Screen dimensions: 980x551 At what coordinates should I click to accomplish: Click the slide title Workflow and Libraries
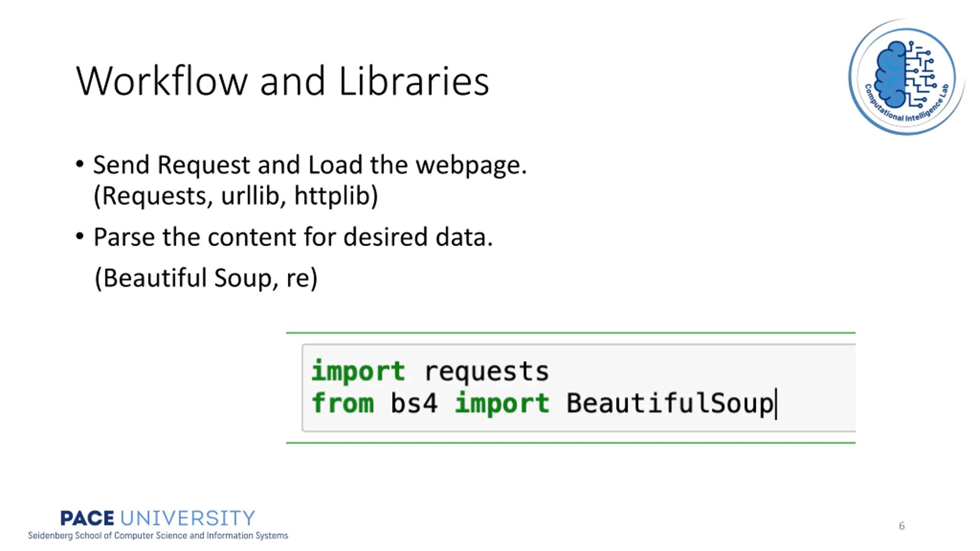(283, 81)
